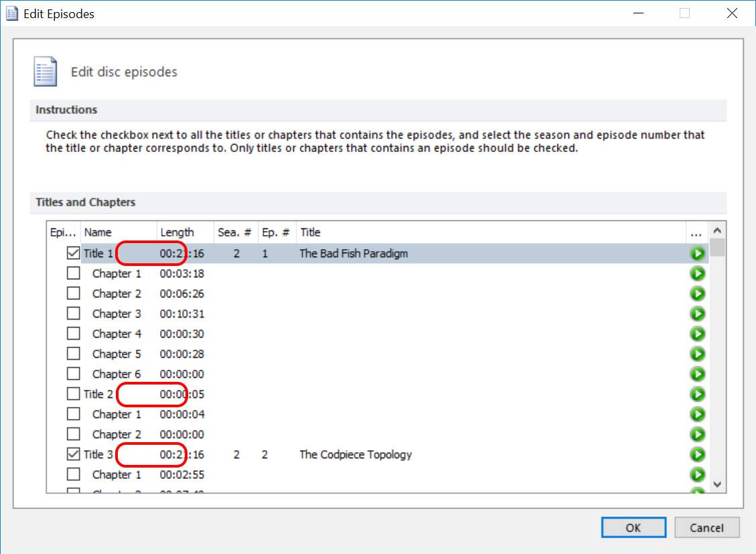Check the Chapter 6 checkbox
Screen dimensions: 756x554
pos(73,374)
